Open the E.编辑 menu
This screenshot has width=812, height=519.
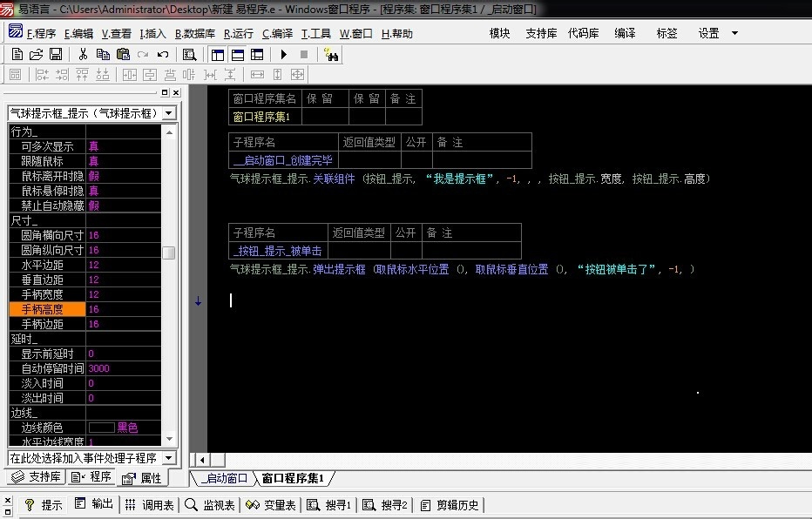coord(78,34)
